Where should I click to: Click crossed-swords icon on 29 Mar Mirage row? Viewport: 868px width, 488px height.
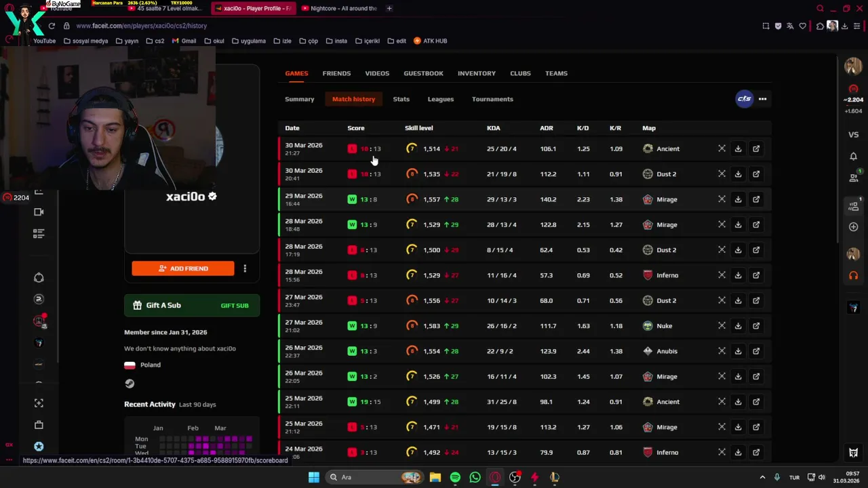pos(722,199)
